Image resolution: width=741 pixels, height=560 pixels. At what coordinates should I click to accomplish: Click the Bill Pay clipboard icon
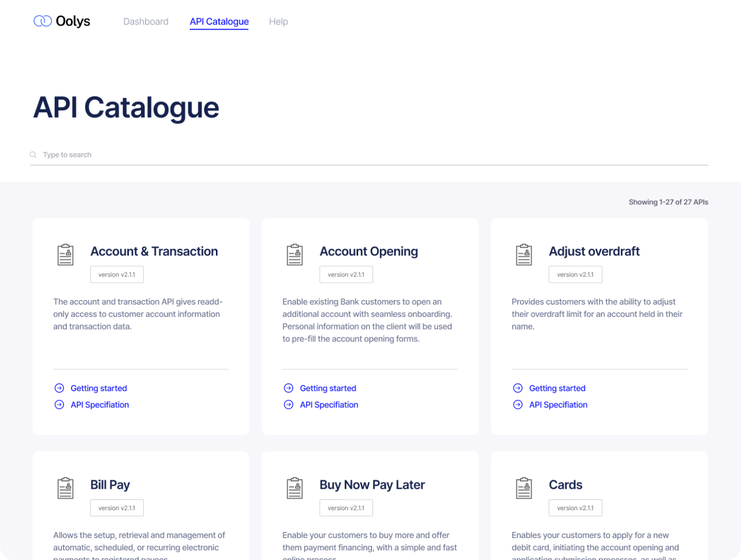[x=66, y=488]
